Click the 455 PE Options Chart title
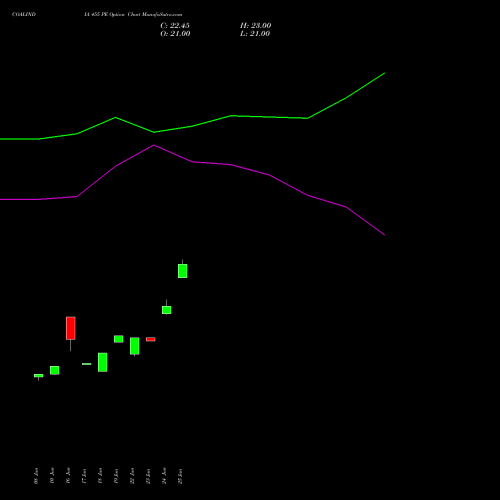This screenshot has width=500, height=500. coord(133,15)
